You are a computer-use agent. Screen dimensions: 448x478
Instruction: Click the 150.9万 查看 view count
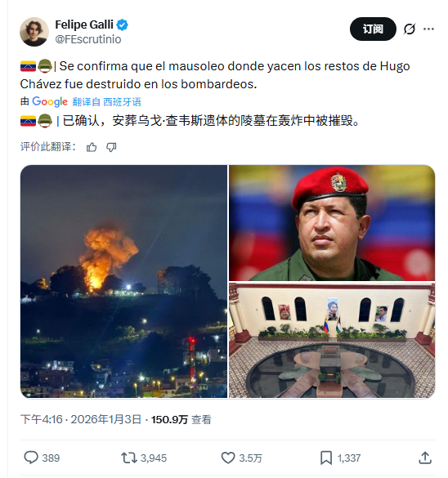[181, 420]
